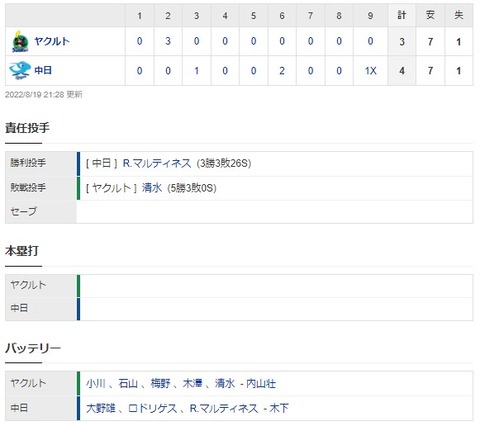
Task: Open 清水 in the Yakult battery row
Action: click(x=225, y=383)
